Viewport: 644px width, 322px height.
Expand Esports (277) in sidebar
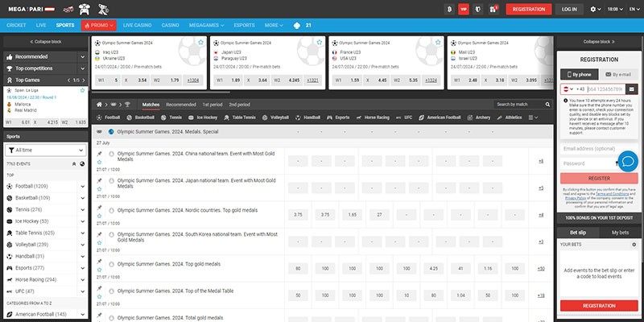point(83,268)
